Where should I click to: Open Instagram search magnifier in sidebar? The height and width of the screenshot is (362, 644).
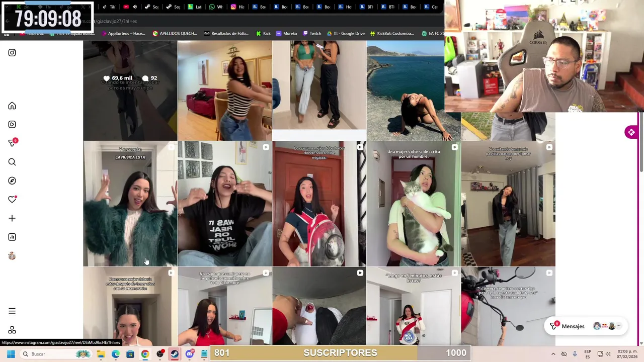pos(12,162)
